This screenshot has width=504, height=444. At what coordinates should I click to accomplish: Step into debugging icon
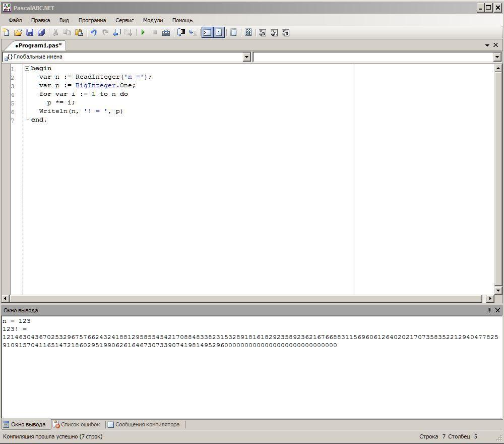click(193, 32)
